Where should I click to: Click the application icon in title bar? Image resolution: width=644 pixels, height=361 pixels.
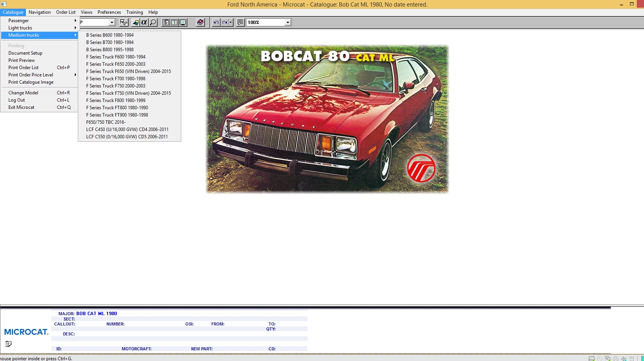click(4, 4)
